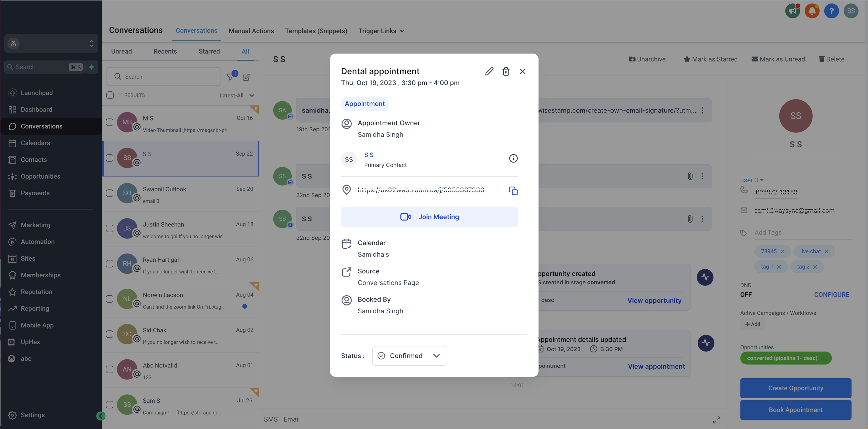Screen dimensions: 868x429
Task: Copy the zoom meeting link
Action: (x=513, y=191)
